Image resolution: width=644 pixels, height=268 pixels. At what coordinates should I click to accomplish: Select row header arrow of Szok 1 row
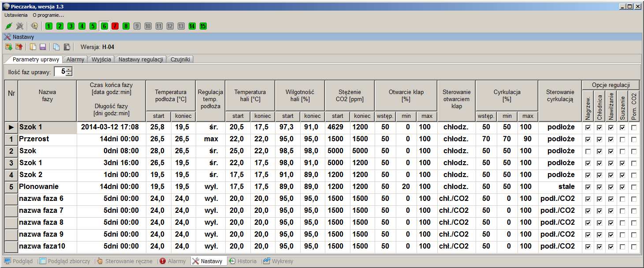tap(11, 127)
